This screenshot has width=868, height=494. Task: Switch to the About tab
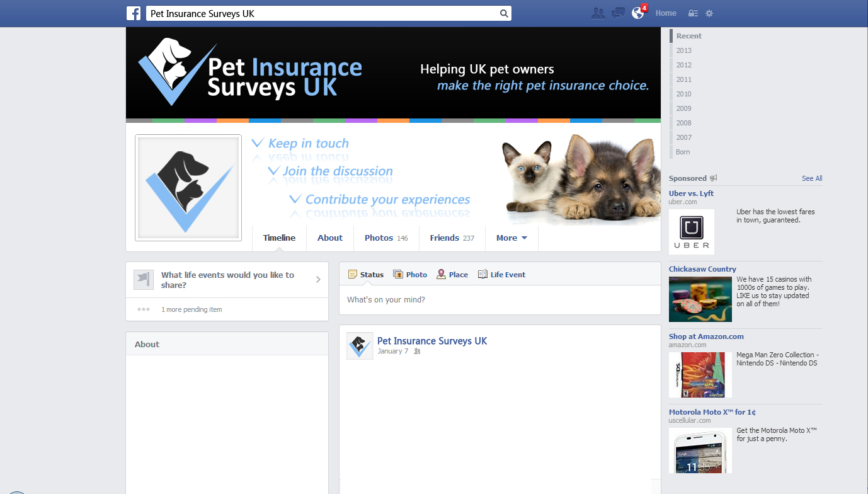(330, 238)
